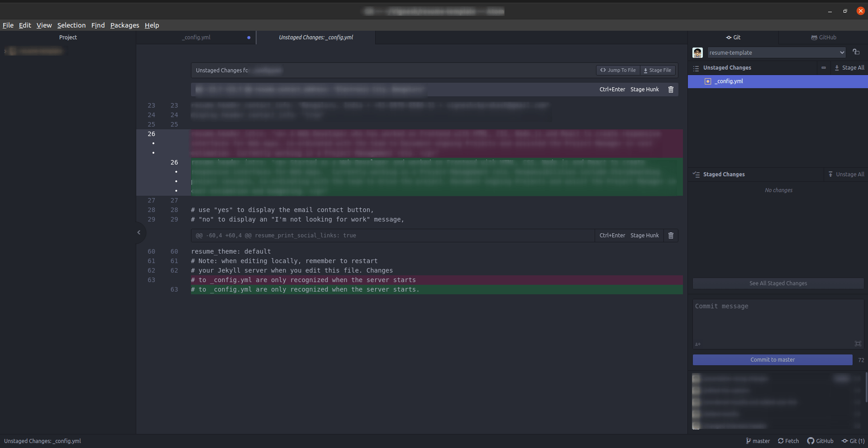Switch to the _config.yml editor tab

click(196, 38)
